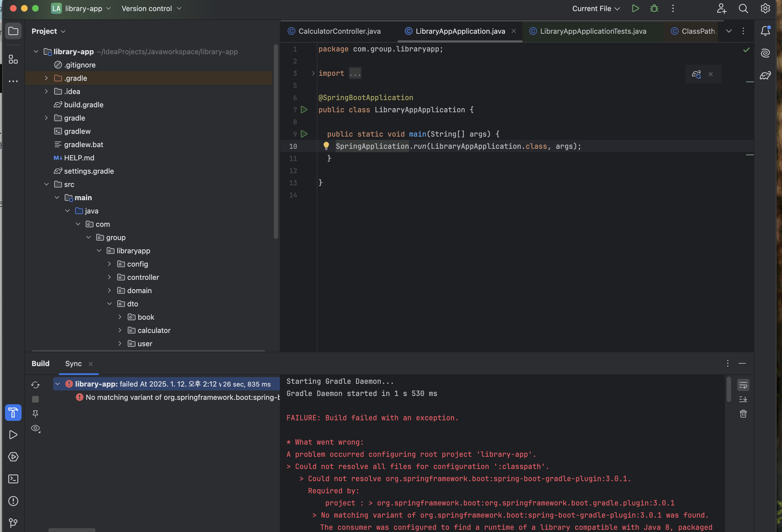Open the Build tool window hammer icon

[13, 412]
